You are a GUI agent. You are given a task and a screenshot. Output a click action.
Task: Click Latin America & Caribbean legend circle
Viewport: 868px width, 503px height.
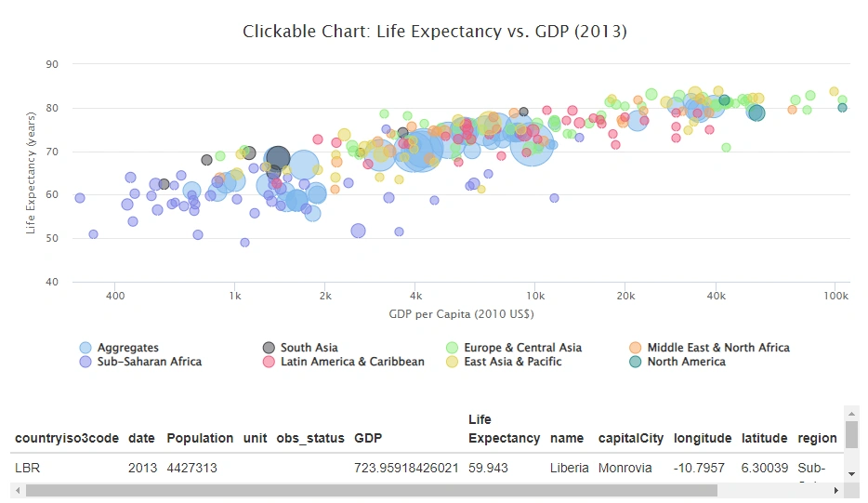(269, 362)
